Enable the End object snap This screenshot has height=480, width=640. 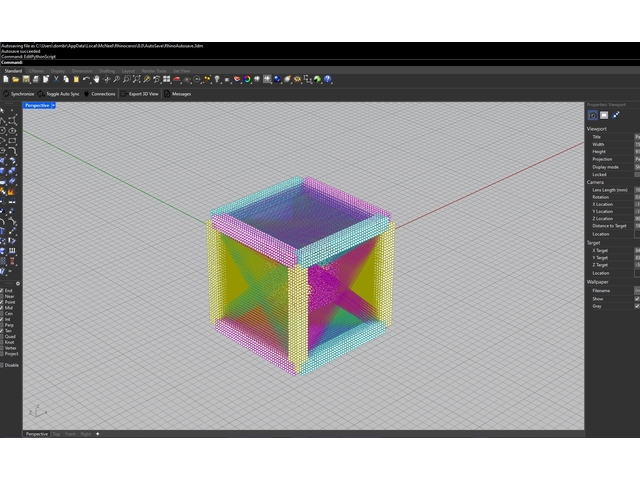[2, 291]
